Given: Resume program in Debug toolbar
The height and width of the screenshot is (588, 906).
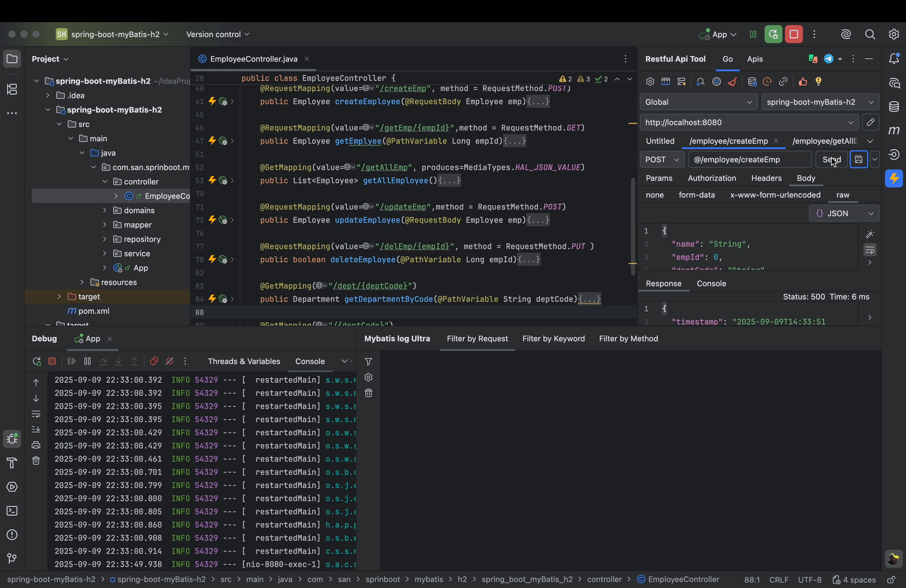Looking at the screenshot, I should coord(72,362).
